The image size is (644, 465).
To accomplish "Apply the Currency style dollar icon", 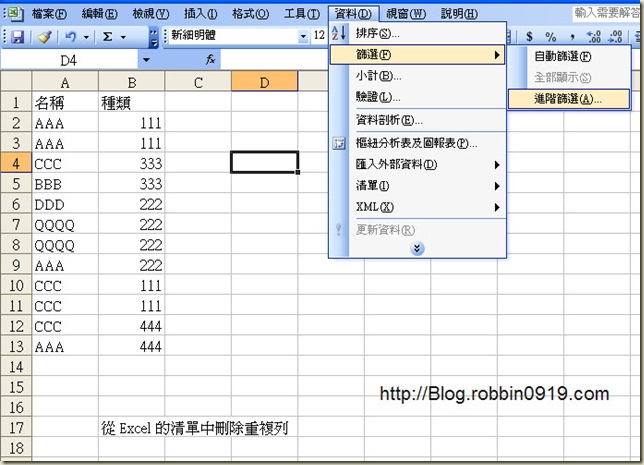I will coord(529,37).
